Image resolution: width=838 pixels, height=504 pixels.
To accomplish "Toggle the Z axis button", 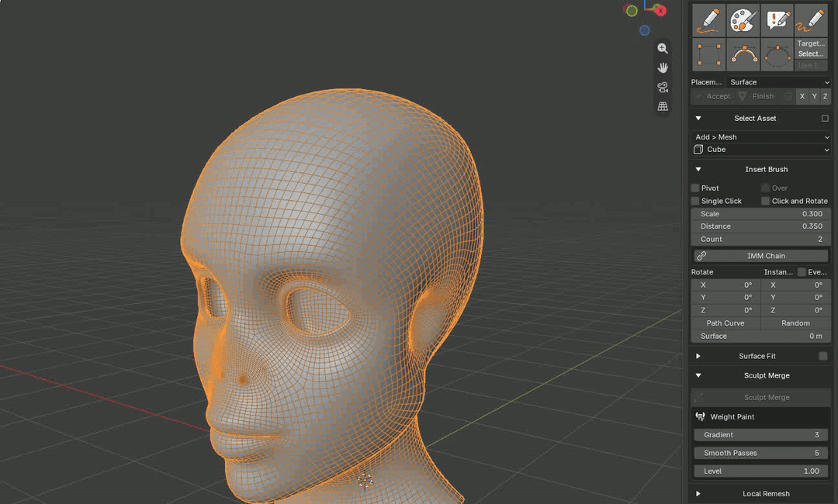I will [825, 97].
